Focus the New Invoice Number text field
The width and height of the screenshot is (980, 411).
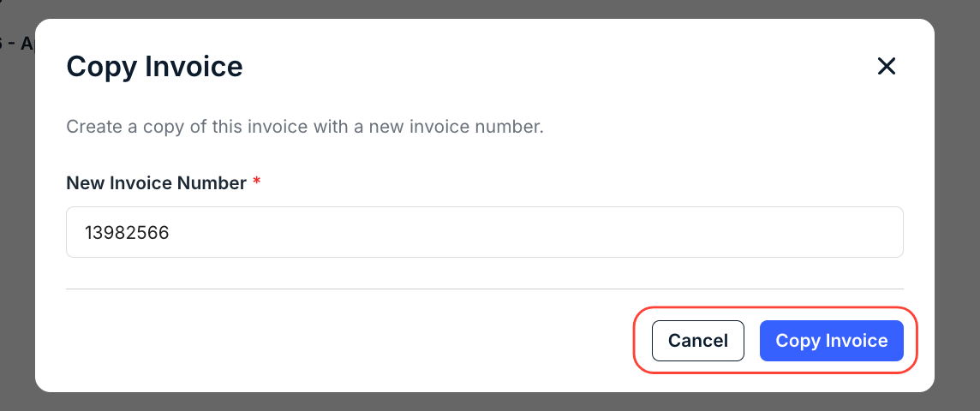coord(484,232)
